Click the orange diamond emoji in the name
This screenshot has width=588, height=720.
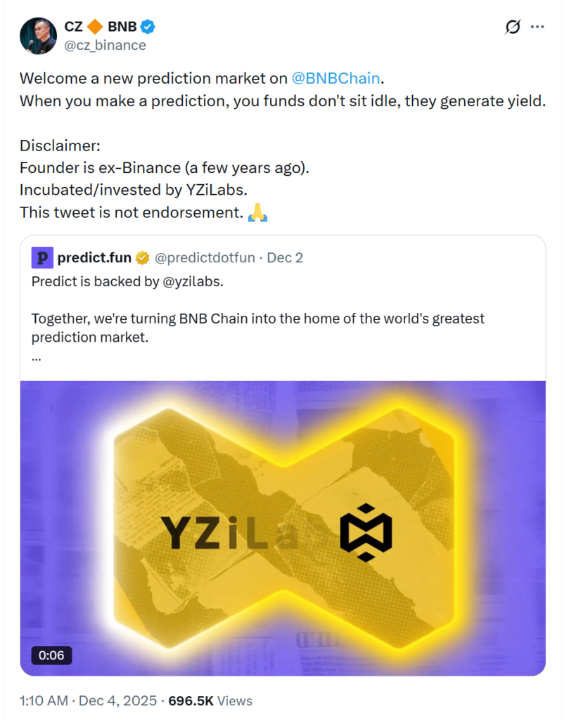coord(95,27)
